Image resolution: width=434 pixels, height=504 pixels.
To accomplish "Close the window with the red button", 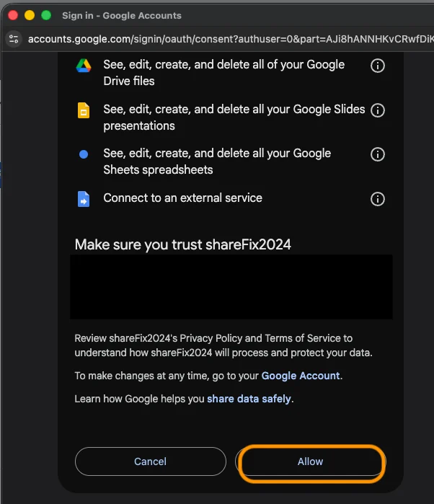I will click(x=12, y=15).
